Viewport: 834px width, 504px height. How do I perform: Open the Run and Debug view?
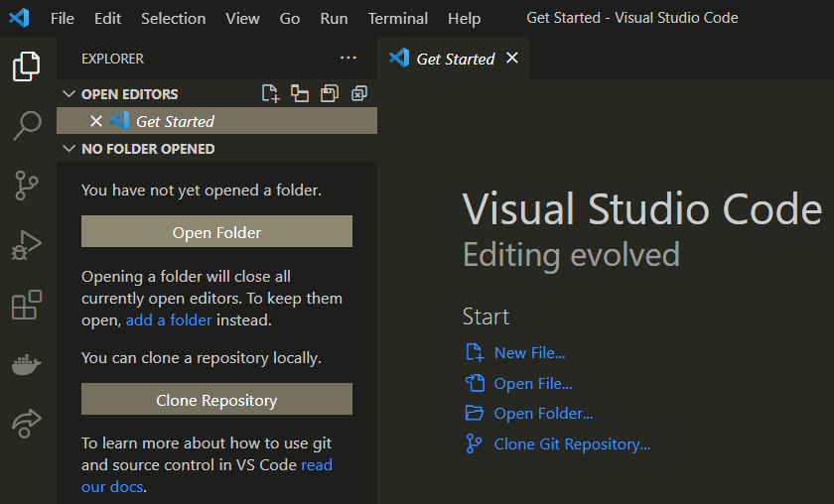(x=27, y=245)
